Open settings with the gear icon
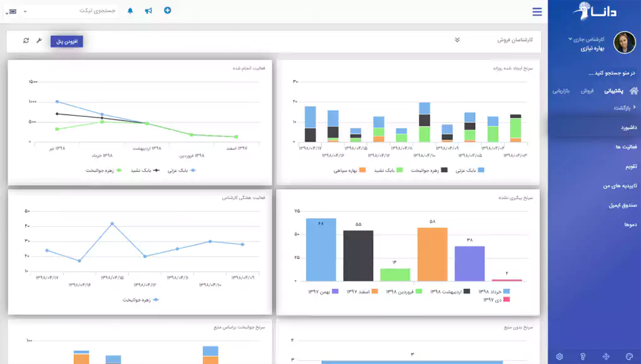The image size is (641, 364). pos(560,356)
